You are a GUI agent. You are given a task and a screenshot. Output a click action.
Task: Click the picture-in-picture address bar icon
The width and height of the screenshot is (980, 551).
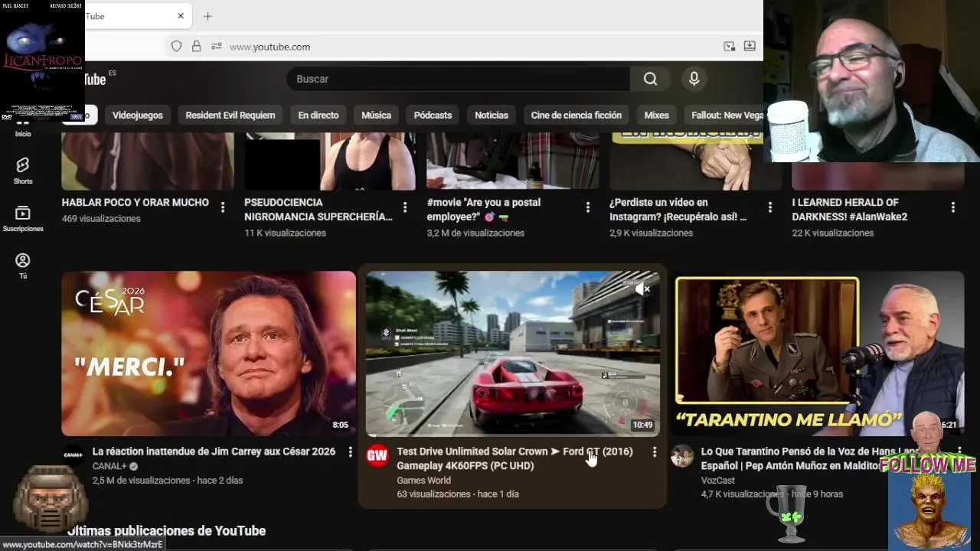pyautogui.click(x=729, y=47)
